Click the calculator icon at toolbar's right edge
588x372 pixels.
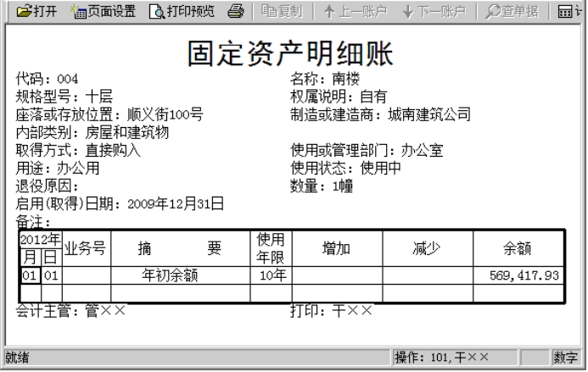[x=572, y=12]
